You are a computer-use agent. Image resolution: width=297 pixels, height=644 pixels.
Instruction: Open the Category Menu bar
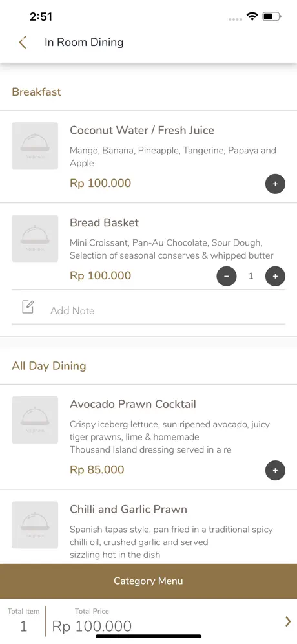point(148,581)
